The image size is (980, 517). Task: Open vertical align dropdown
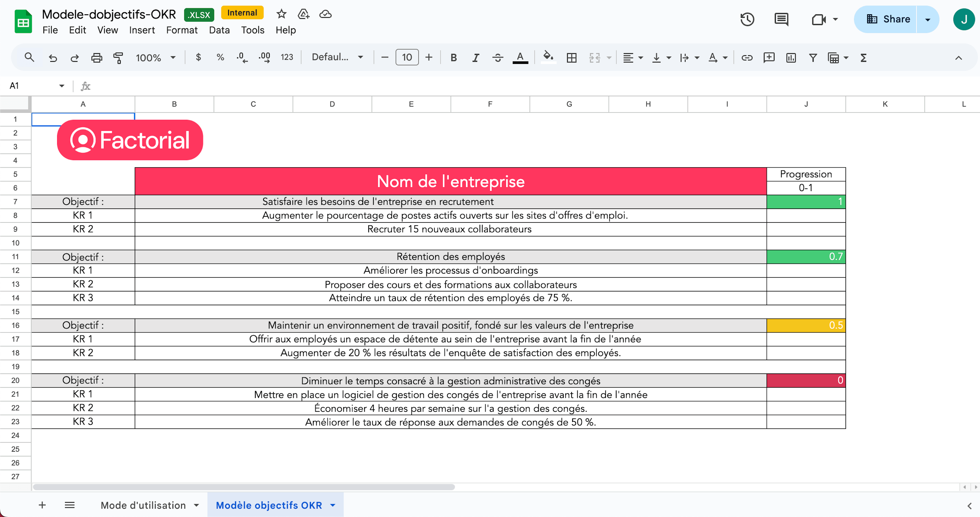[661, 57]
